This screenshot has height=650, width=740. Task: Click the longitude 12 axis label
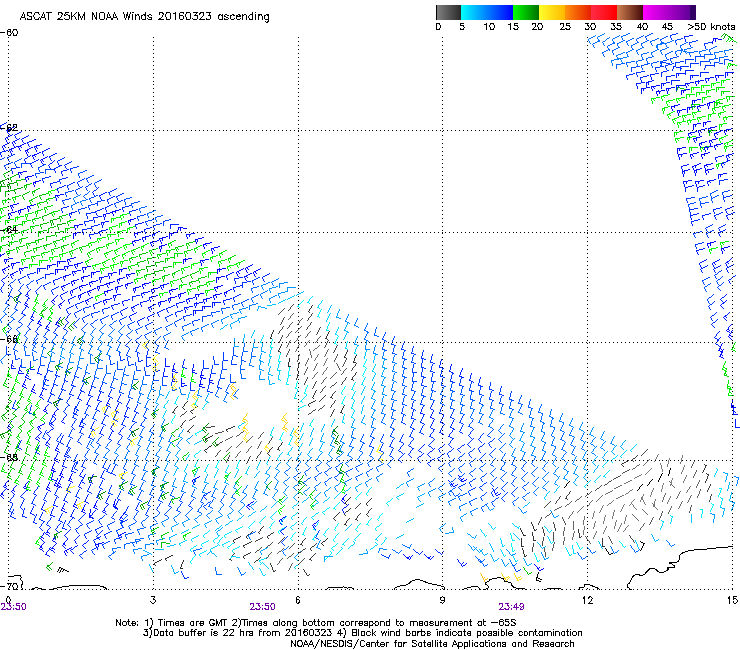coord(587,600)
